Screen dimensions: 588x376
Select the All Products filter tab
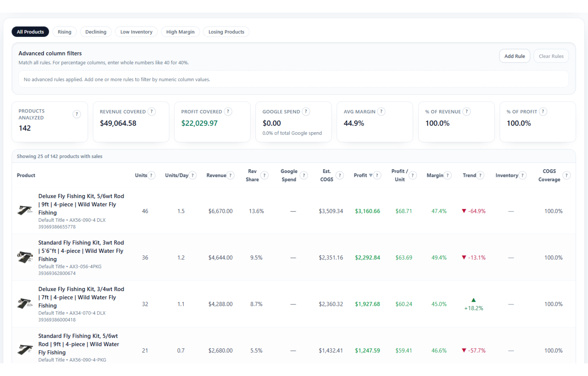(x=30, y=32)
